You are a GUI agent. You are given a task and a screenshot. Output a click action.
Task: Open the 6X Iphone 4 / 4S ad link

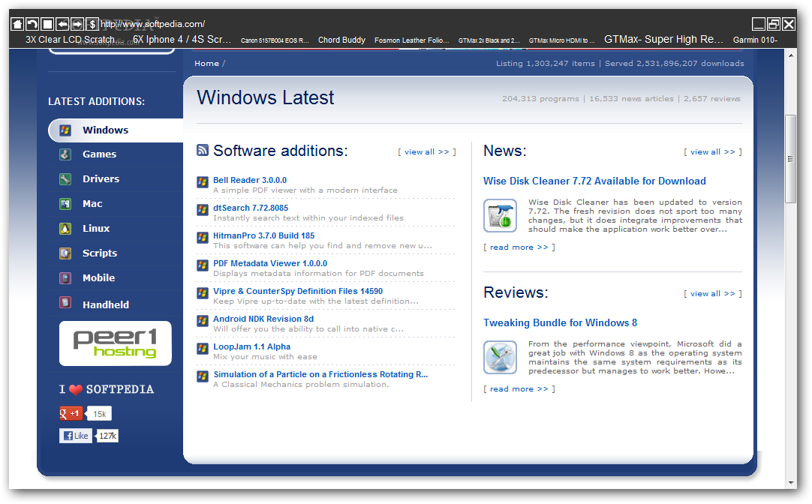pos(182,39)
